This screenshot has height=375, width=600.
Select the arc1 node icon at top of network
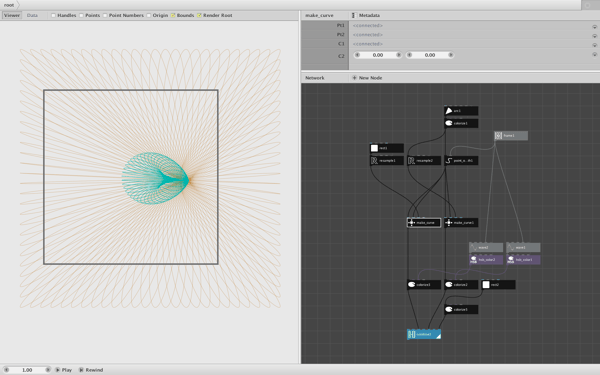[x=449, y=111]
